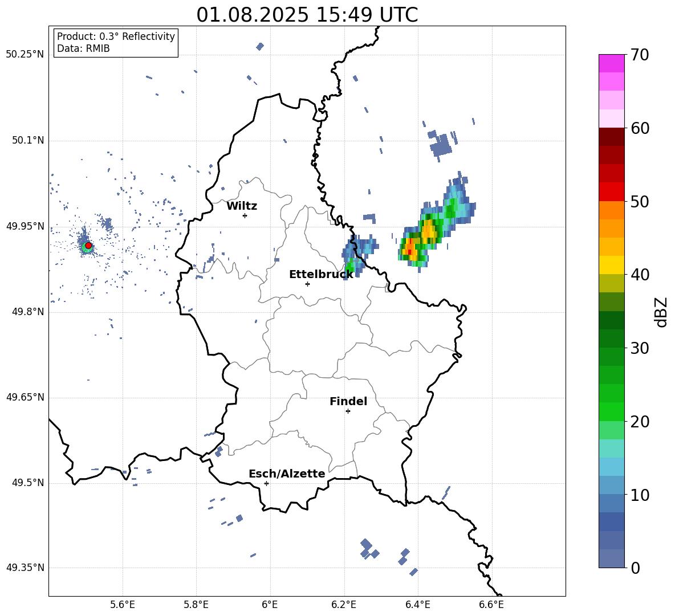This screenshot has width=675, height=616.
Task: Click the 10 colorbar tick label
Action: [x=640, y=495]
